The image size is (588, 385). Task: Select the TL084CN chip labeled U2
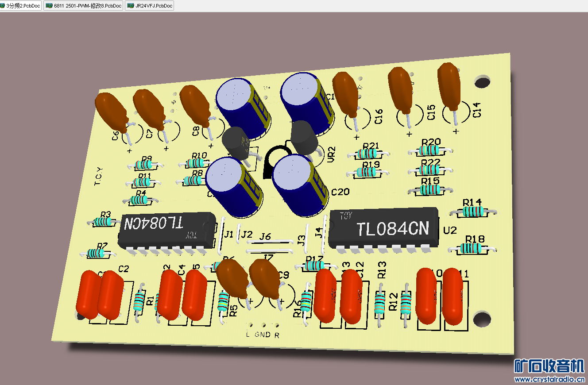pyautogui.click(x=383, y=230)
